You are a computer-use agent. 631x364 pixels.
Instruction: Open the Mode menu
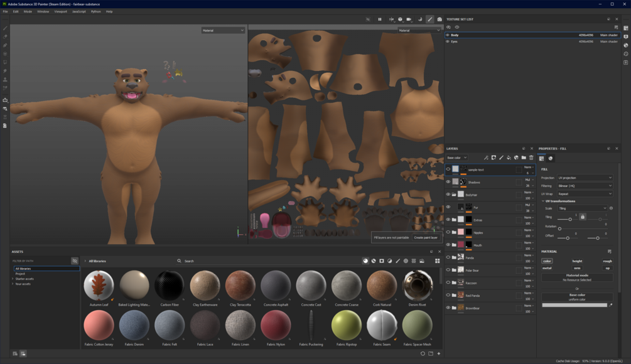pyautogui.click(x=28, y=12)
